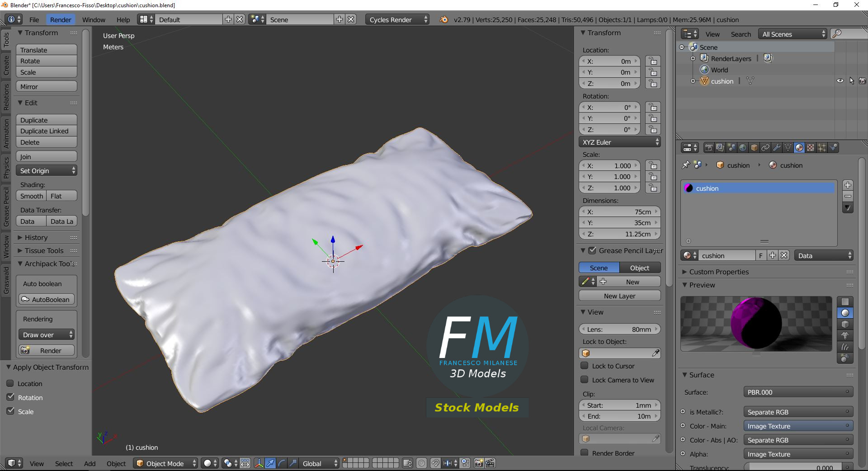Screen dimensions: 868x471
Task: Click OpenGL render animation clapperboard icon
Action: coord(490,463)
